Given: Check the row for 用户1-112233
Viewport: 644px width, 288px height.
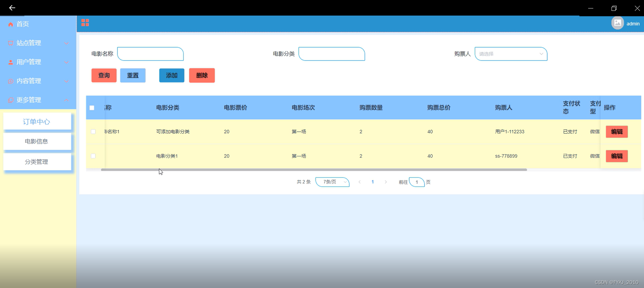Looking at the screenshot, I should point(93,132).
